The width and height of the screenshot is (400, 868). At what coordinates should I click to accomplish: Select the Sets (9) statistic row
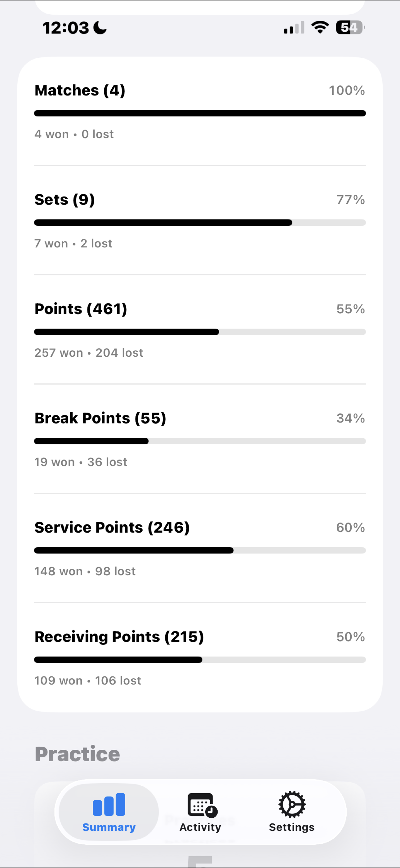(200, 221)
